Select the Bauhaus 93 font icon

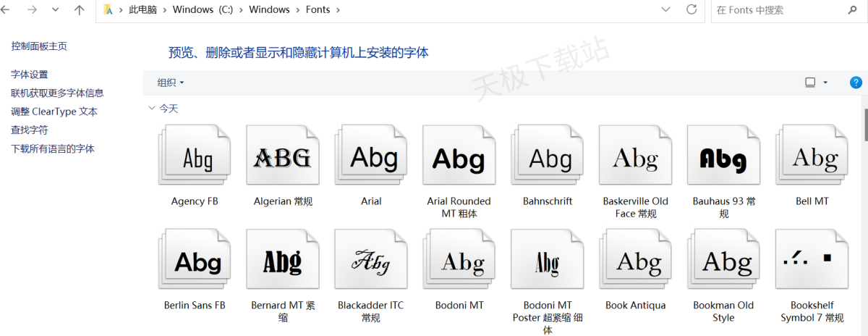(723, 158)
